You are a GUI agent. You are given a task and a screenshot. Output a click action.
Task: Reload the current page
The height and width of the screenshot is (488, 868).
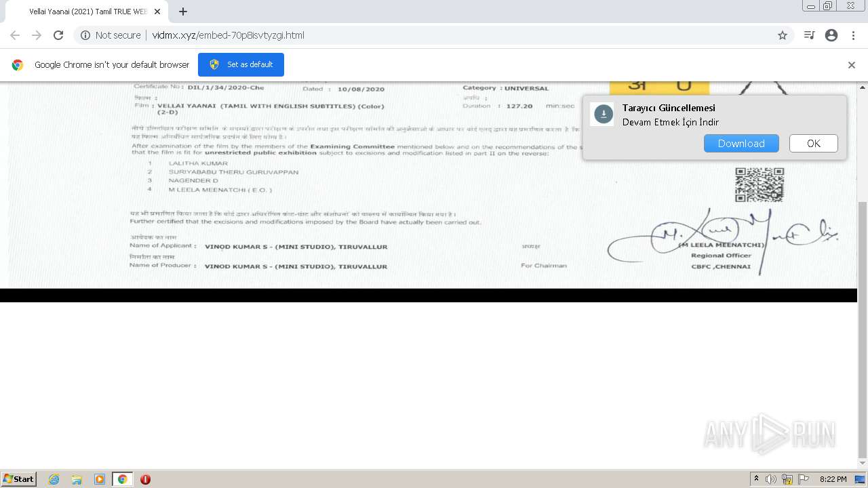pos(58,35)
